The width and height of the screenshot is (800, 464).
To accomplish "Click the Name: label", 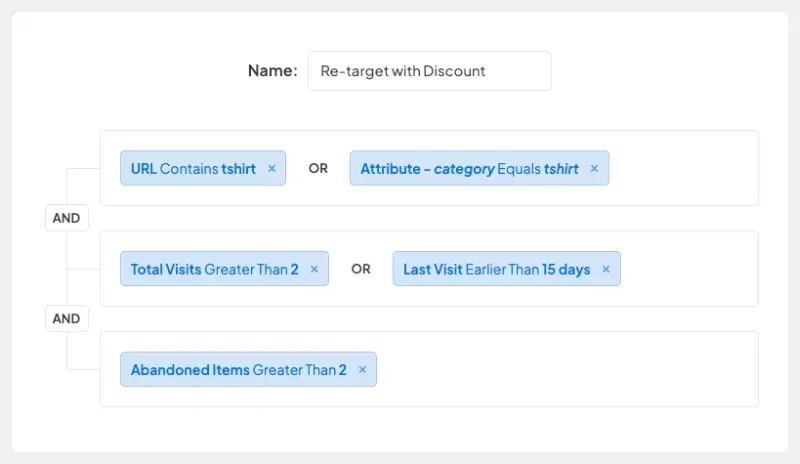I will pyautogui.click(x=272, y=71).
